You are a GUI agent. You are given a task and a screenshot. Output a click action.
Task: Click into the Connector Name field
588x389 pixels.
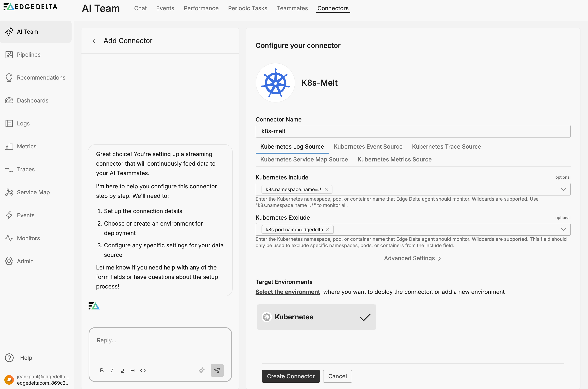point(413,131)
